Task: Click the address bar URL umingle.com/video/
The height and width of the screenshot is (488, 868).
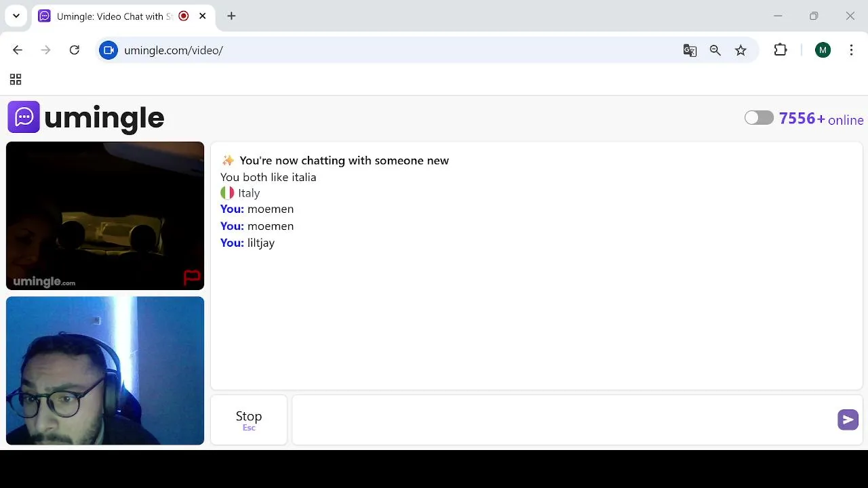Action: click(174, 50)
